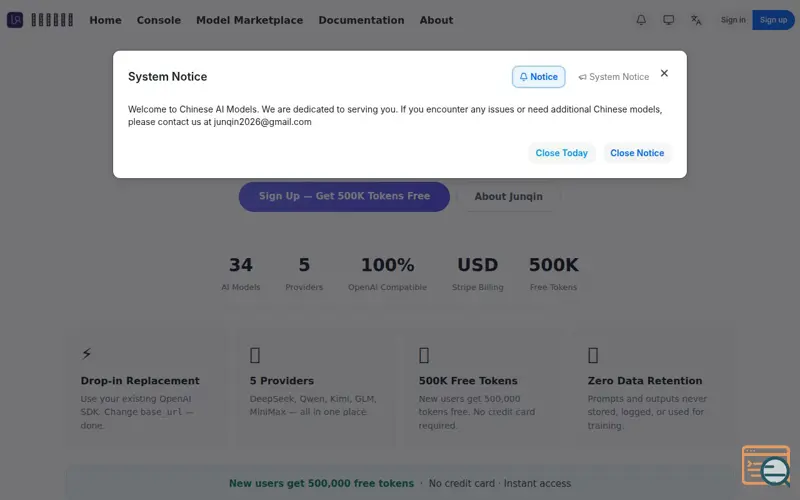Screen dimensions: 800x500
Task: Open the Documentation nav link
Action: tap(361, 20)
